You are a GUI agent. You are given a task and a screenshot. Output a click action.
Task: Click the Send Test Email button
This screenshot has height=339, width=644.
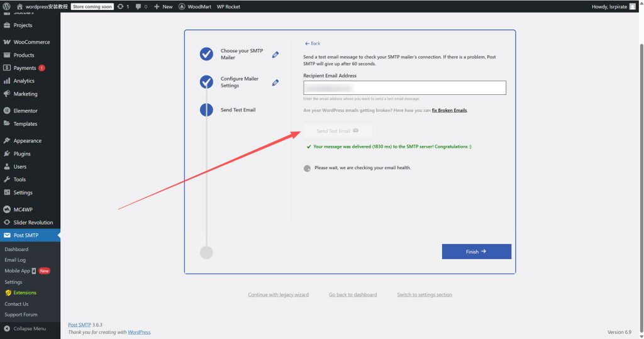338,131
